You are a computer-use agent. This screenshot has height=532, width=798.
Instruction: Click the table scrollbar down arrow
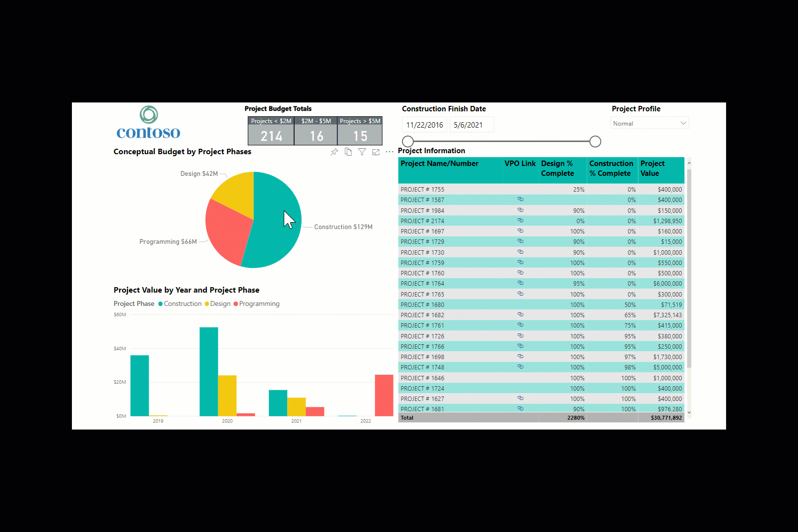pos(689,412)
